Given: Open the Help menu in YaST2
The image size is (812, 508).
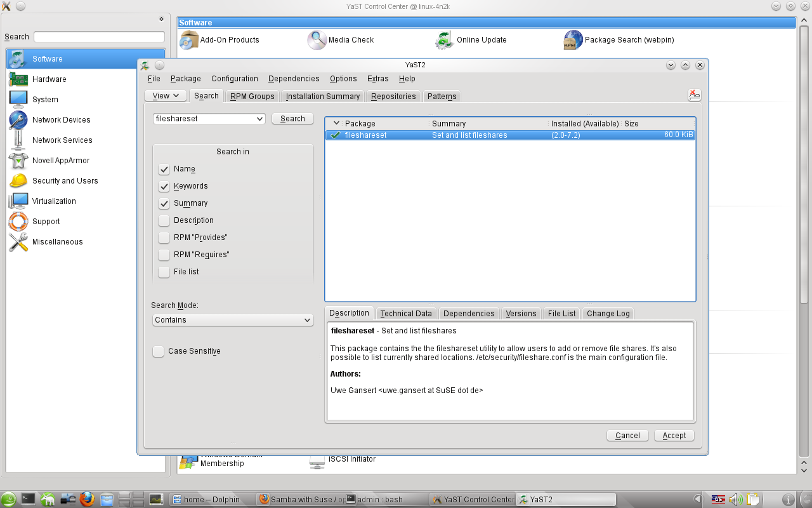Looking at the screenshot, I should pos(407,79).
